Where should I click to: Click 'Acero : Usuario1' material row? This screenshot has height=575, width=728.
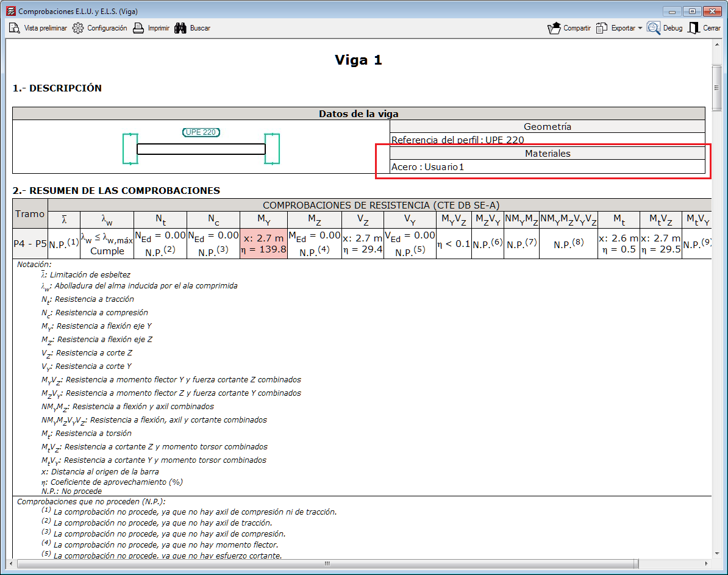(x=548, y=166)
